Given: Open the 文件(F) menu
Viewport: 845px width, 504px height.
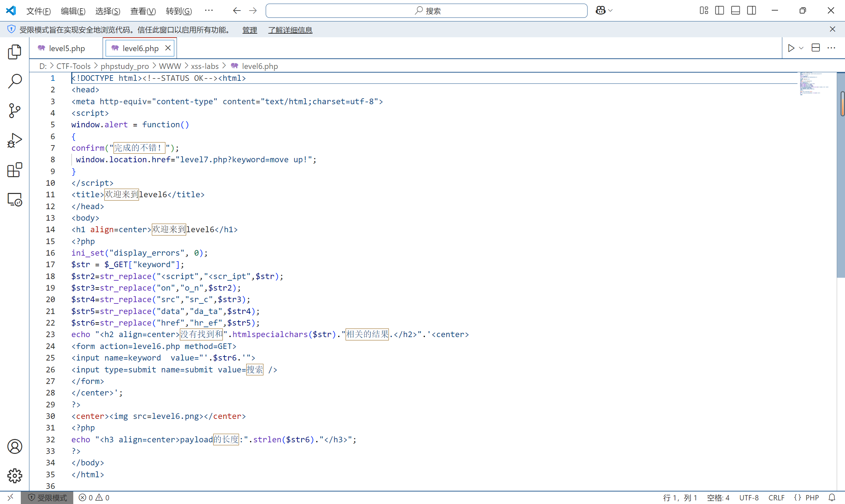Looking at the screenshot, I should click(x=38, y=11).
